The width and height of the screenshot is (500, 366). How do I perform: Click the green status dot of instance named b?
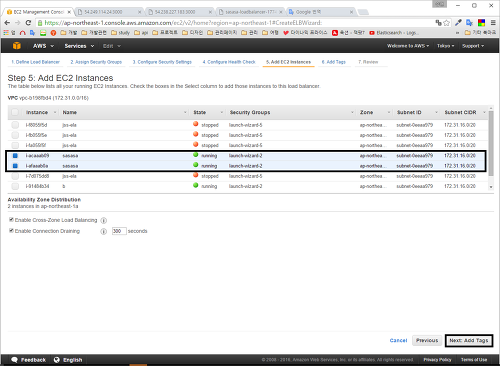click(196, 185)
